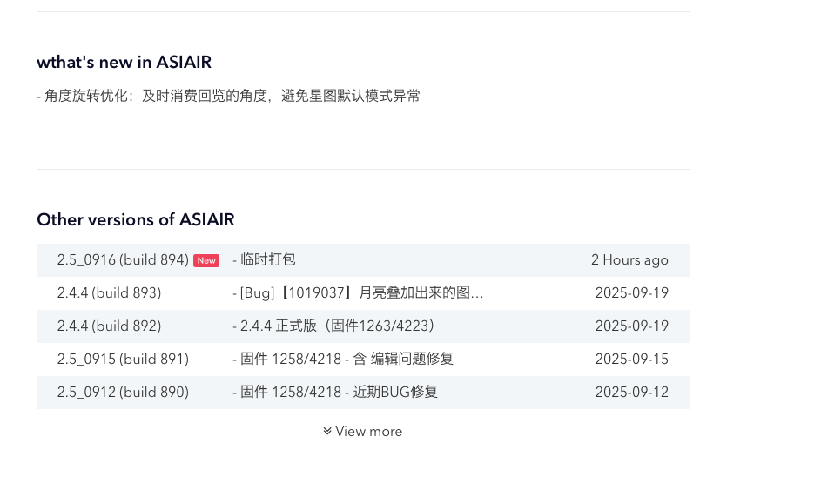821x504 pixels.
Task: Click the 近期BUG修复 firmware description
Action: click(335, 393)
